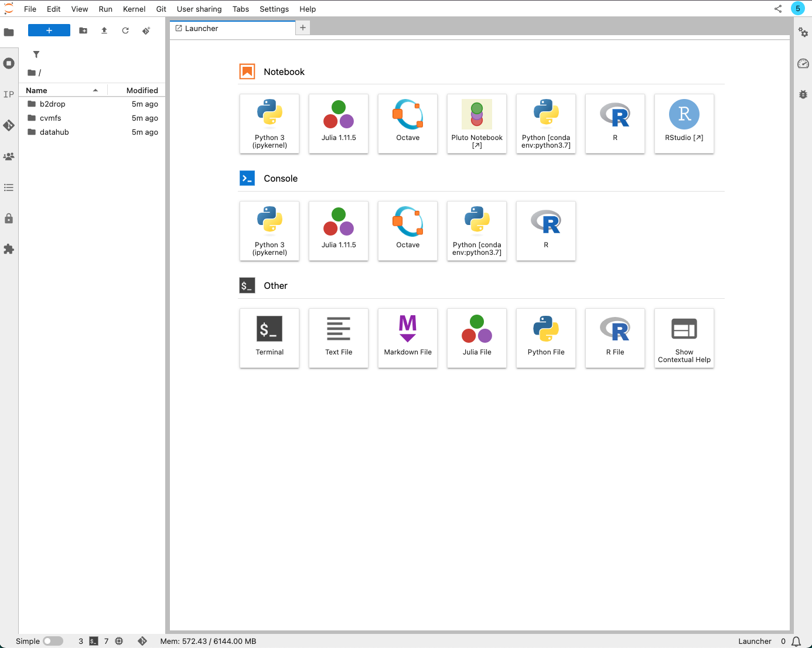Click the blue New Launcher plus button
The width and height of the screenshot is (812, 648).
click(x=49, y=30)
